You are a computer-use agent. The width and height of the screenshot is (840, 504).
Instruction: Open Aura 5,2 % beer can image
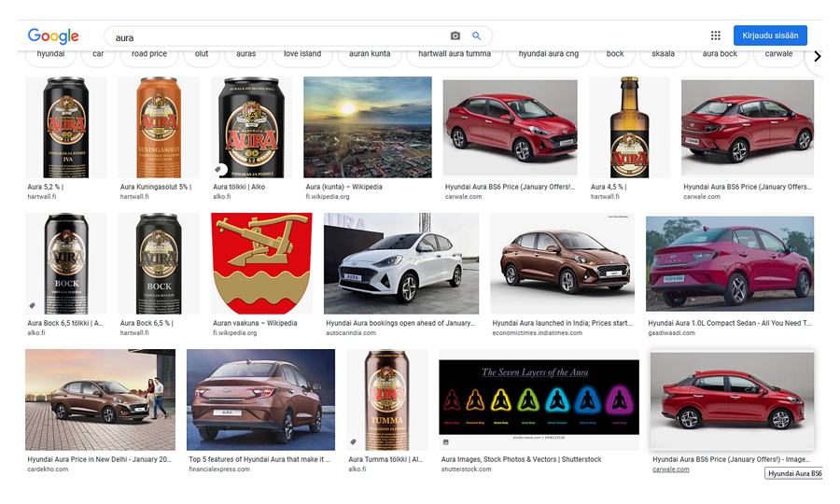(66, 127)
